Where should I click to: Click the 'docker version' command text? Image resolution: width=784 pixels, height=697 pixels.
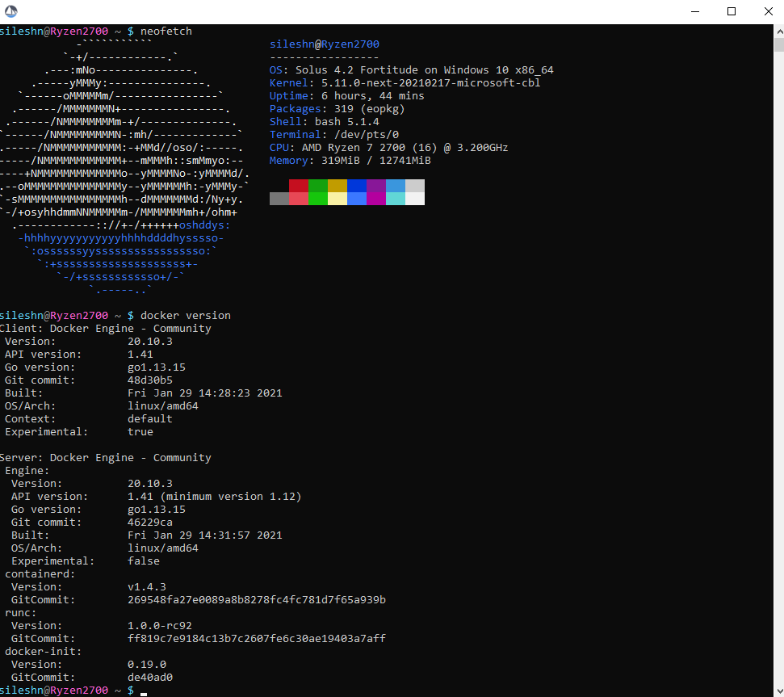(186, 316)
